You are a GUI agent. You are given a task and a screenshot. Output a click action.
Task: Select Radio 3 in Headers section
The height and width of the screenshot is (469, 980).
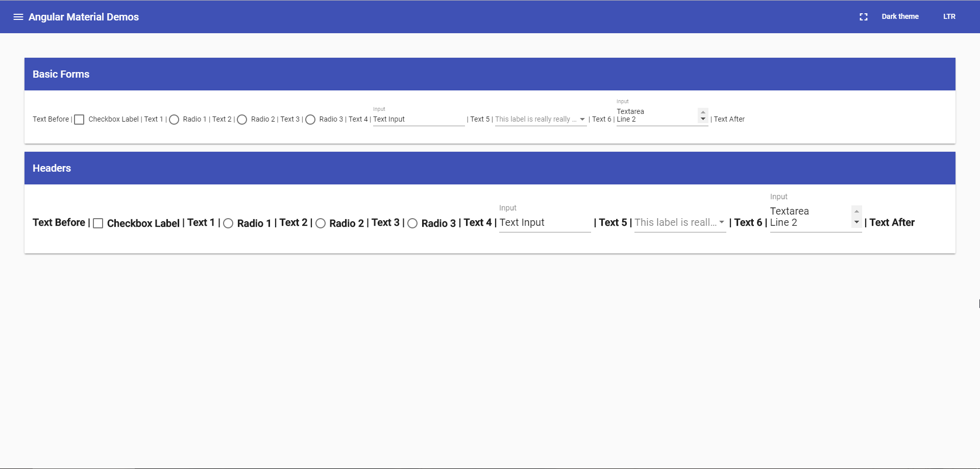(x=412, y=223)
